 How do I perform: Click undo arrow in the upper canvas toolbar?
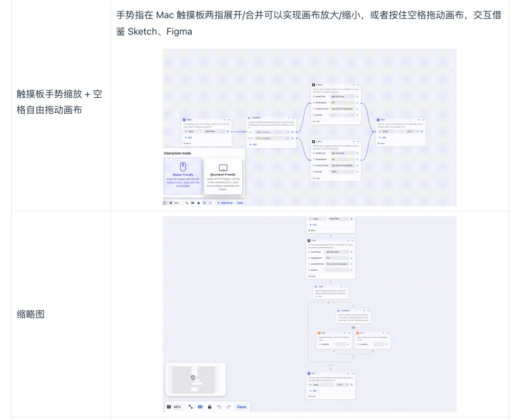pyautogui.click(x=204, y=203)
